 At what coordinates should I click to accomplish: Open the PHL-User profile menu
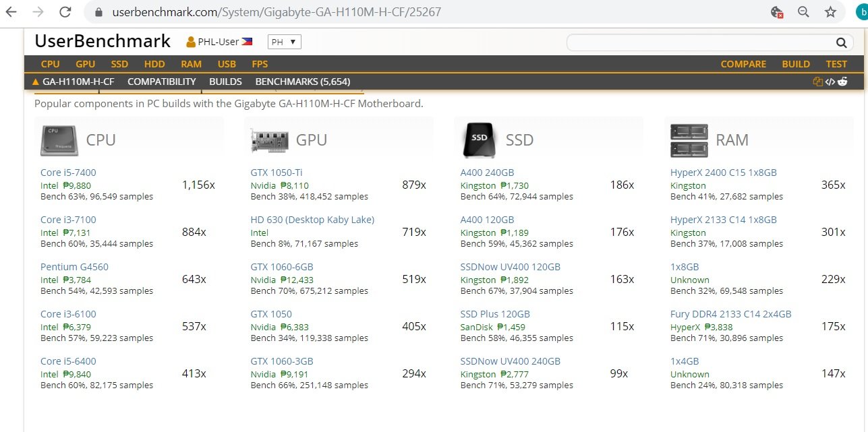(x=219, y=42)
